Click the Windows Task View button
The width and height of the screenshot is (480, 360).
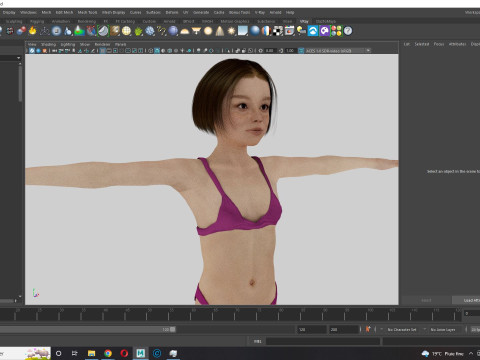75,353
